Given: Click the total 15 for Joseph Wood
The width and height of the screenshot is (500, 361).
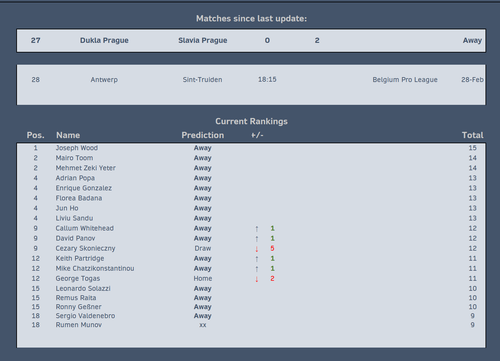Looking at the screenshot, I should [x=472, y=148].
